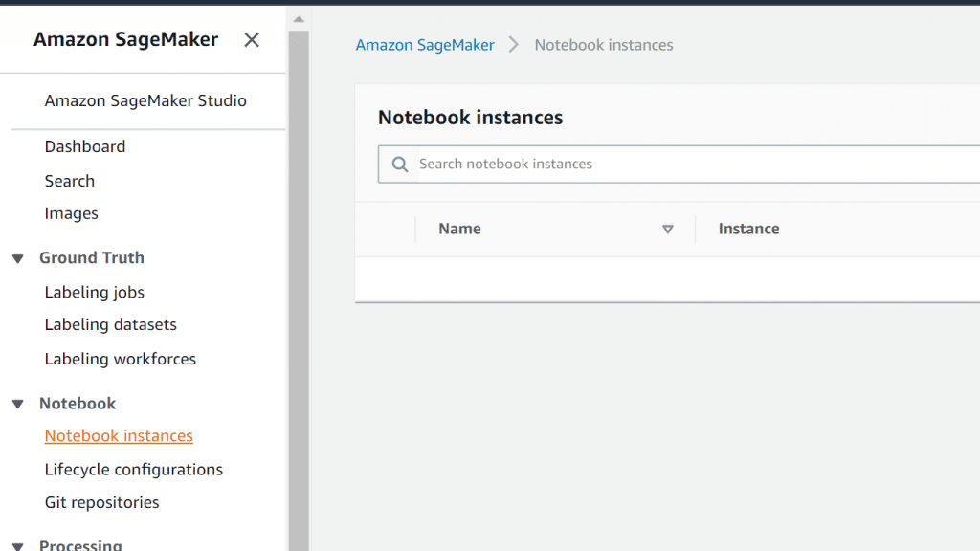980x551 pixels.
Task: Click the Notebook instances panel heading
Action: click(x=471, y=118)
